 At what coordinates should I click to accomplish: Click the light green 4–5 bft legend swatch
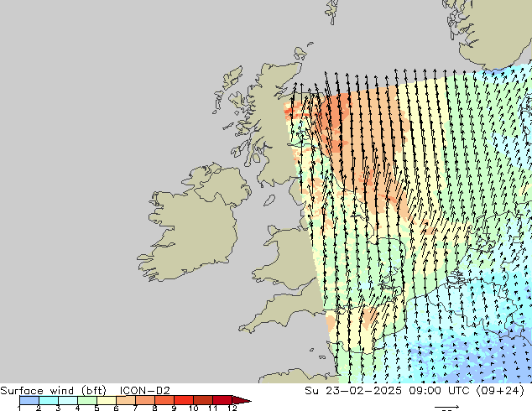click(87, 400)
